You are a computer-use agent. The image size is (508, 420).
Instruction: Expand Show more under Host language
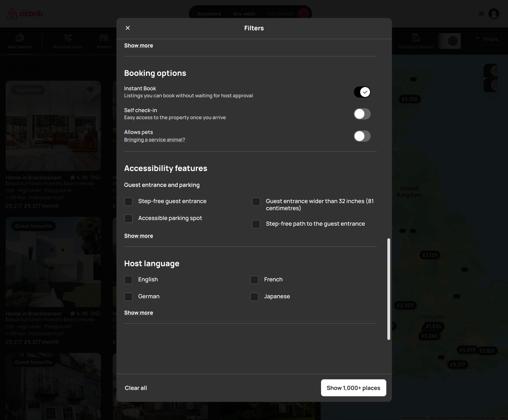(139, 313)
